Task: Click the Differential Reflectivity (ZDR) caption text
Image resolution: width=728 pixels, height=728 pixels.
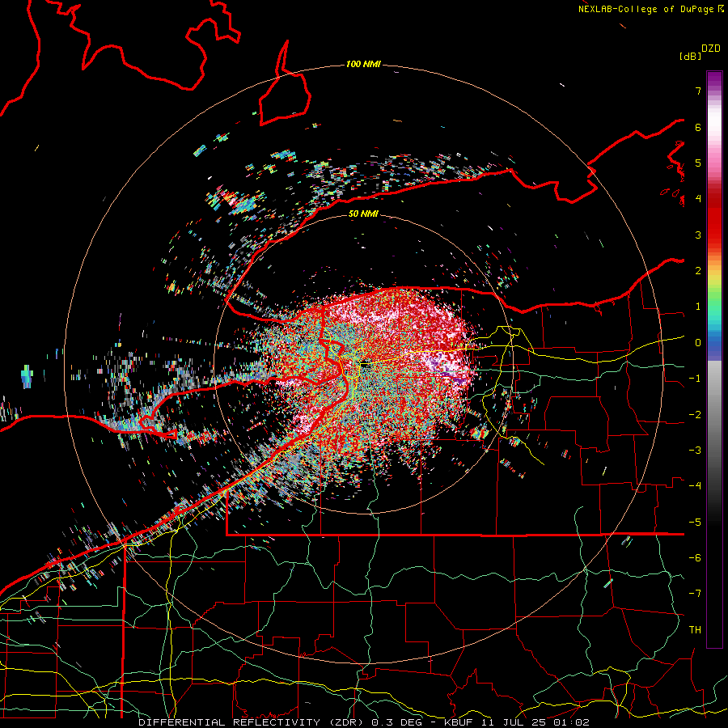Action: point(253,722)
